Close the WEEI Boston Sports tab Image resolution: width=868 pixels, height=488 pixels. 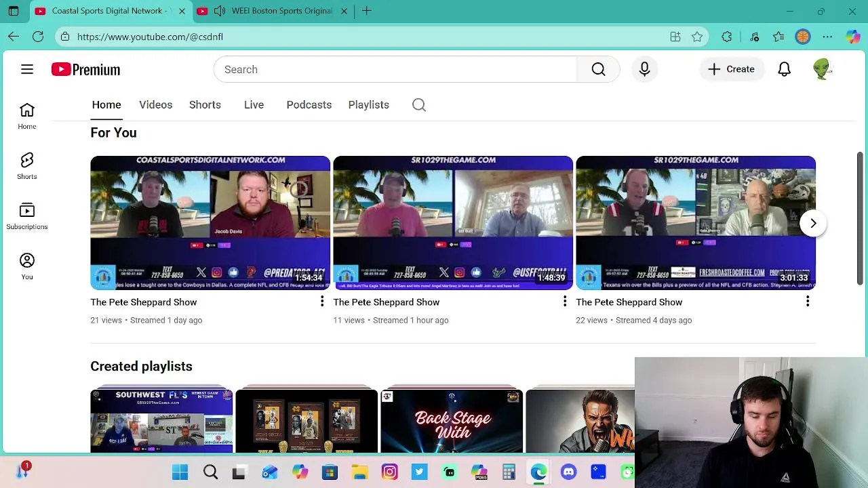(344, 11)
